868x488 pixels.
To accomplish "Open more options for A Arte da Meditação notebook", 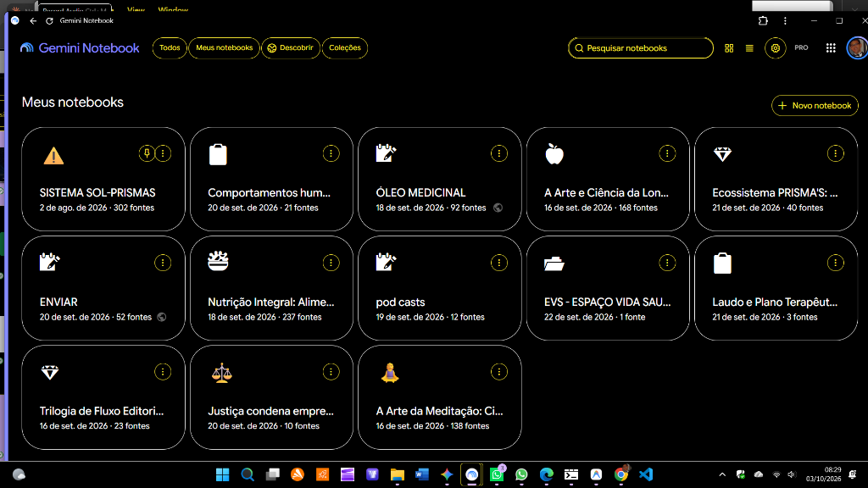I will pos(499,372).
